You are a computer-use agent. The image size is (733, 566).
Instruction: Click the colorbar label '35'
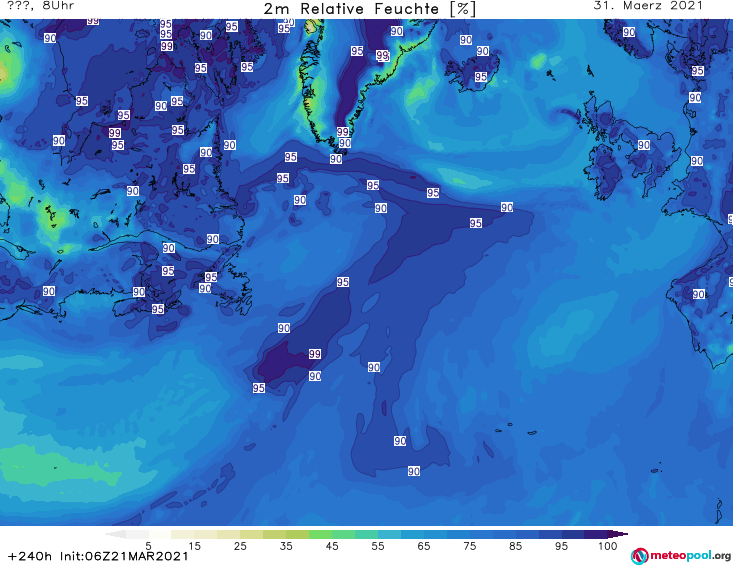[286, 546]
